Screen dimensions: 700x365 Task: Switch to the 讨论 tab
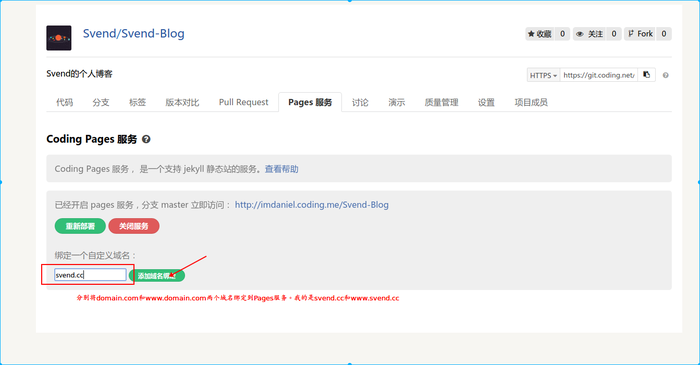pyautogui.click(x=360, y=102)
